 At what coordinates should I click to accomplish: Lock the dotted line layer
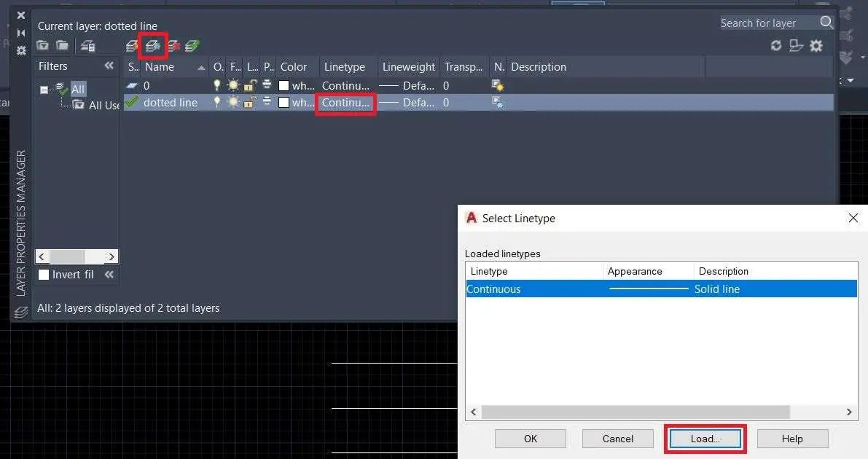click(249, 103)
